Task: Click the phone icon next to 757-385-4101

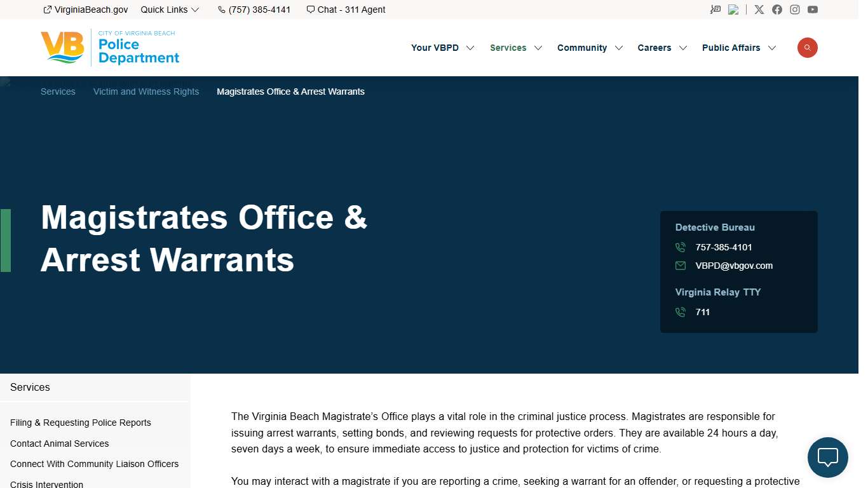Action: click(680, 247)
